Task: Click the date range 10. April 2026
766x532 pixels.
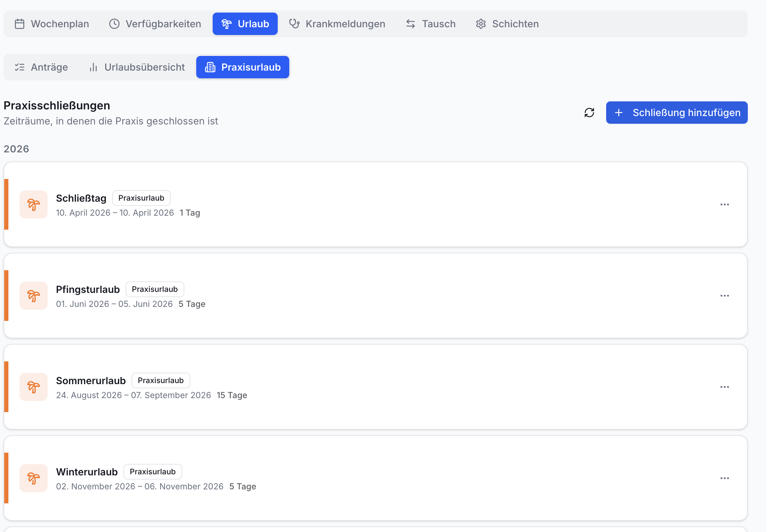Action: 115,213
